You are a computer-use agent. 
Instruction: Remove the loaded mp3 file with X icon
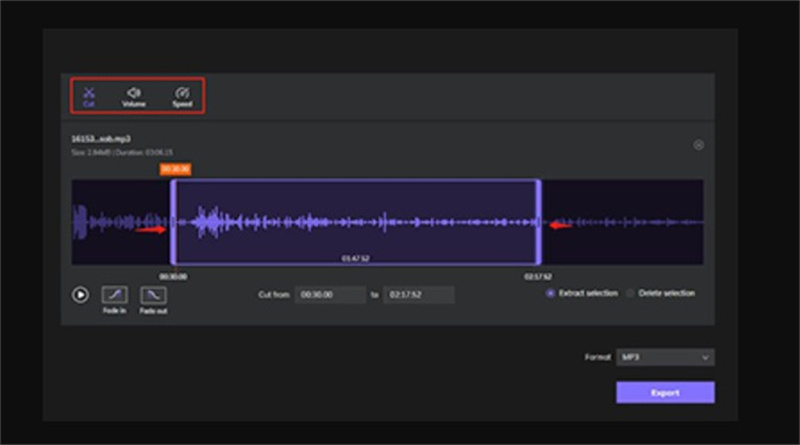pyautogui.click(x=698, y=145)
